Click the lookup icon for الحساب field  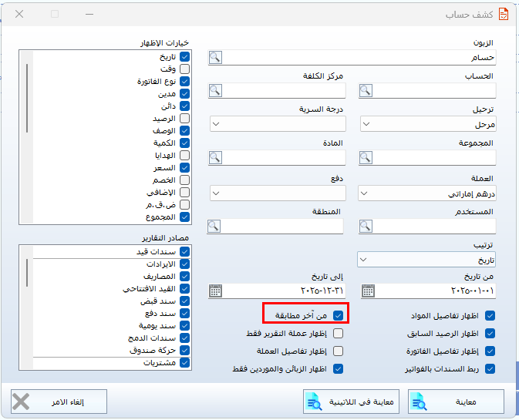point(367,90)
